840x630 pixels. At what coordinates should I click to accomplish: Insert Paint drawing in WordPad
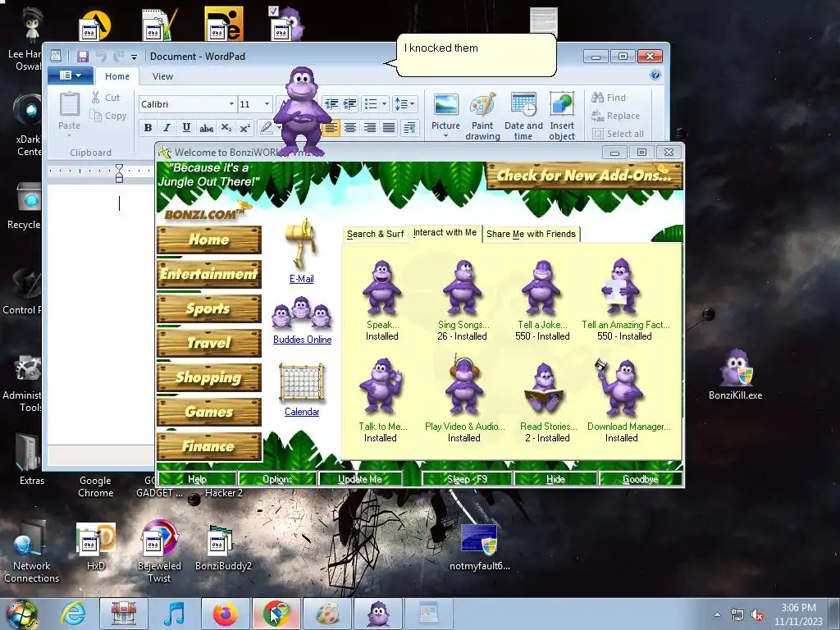click(x=482, y=116)
